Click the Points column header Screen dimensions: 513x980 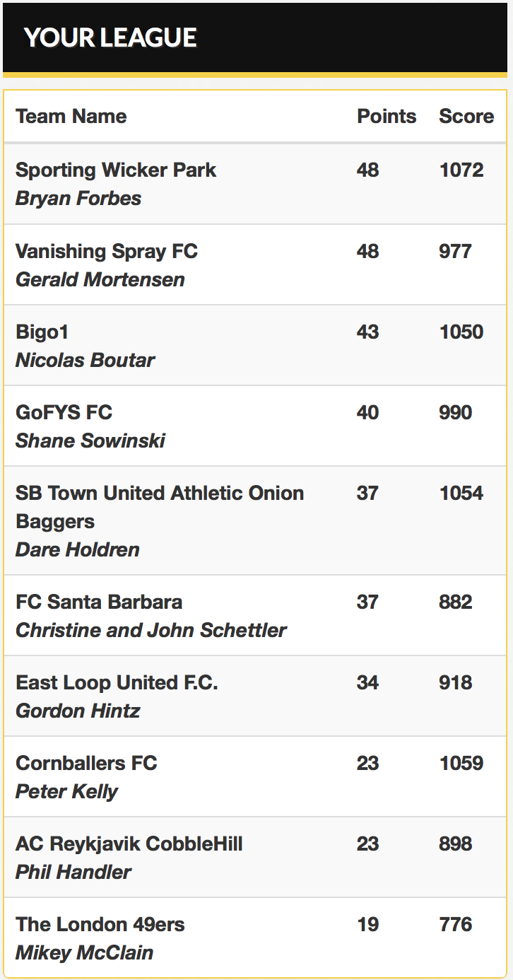(387, 117)
